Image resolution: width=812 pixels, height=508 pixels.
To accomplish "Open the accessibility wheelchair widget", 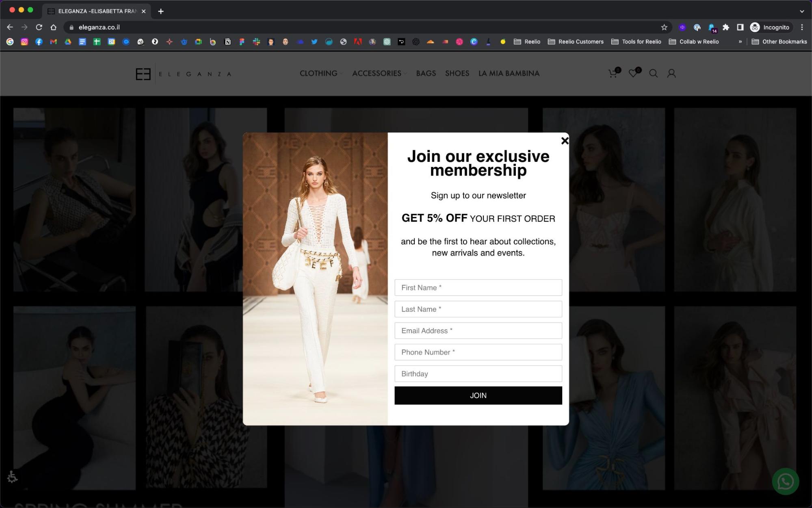I will 13,477.
